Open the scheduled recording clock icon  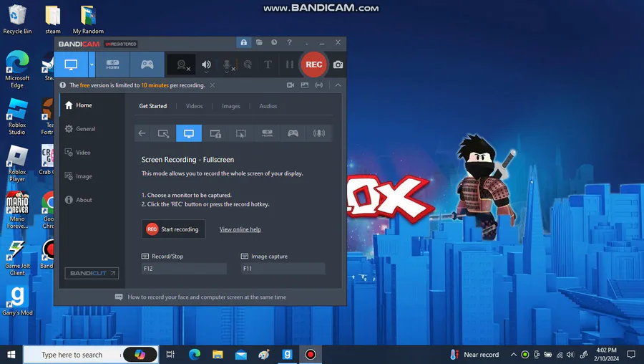point(274,42)
